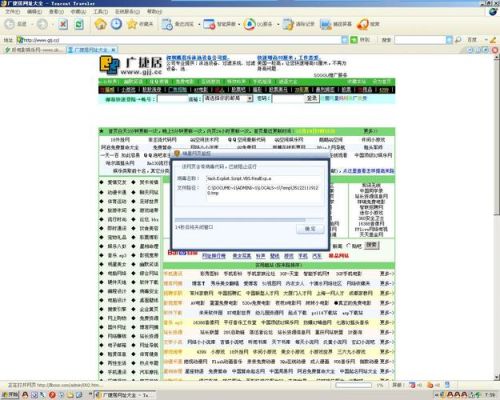Click the password field in login bar
Screen dimensions: 500x400
[x=287, y=99]
